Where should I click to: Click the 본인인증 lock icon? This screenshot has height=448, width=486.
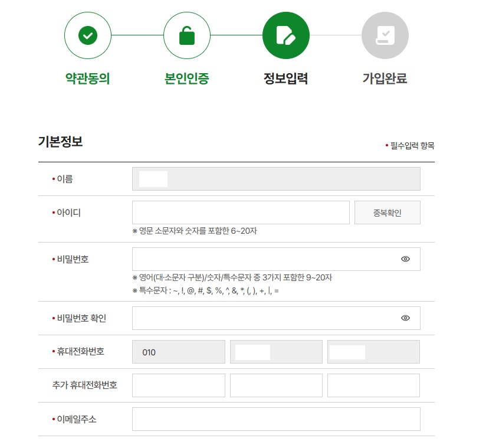187,35
